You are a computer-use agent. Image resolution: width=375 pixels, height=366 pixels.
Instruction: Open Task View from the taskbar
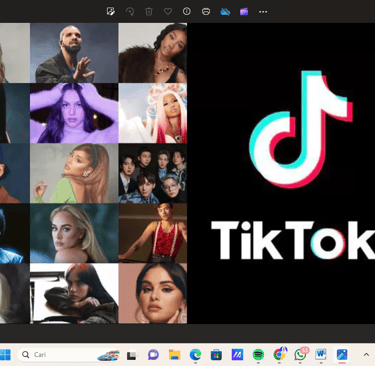coord(132,355)
